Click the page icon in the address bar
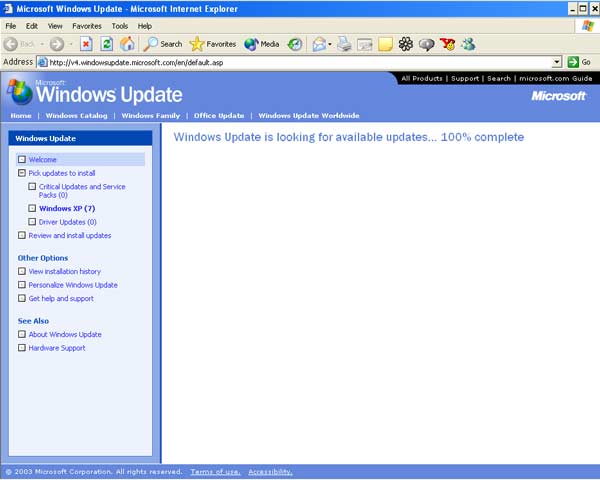The height and width of the screenshot is (480, 600). click(43, 62)
